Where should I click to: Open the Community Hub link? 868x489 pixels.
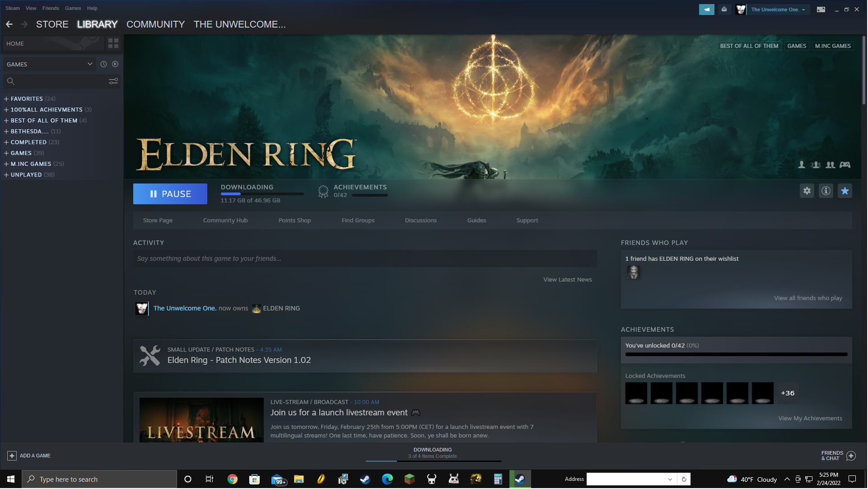(225, 221)
